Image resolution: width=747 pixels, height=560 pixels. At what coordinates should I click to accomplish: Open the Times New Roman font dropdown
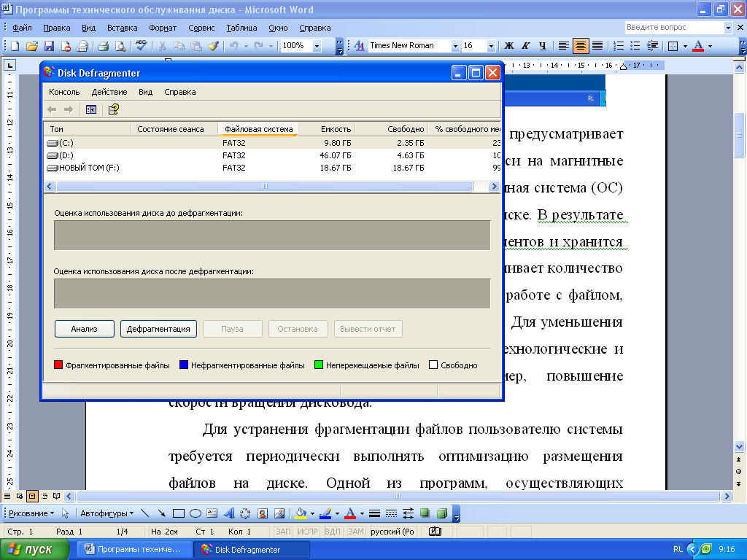[455, 46]
